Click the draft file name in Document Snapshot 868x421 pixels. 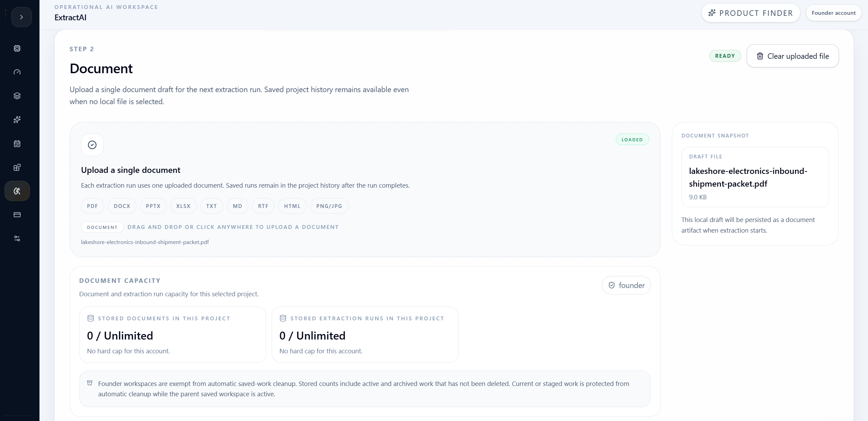coord(748,177)
